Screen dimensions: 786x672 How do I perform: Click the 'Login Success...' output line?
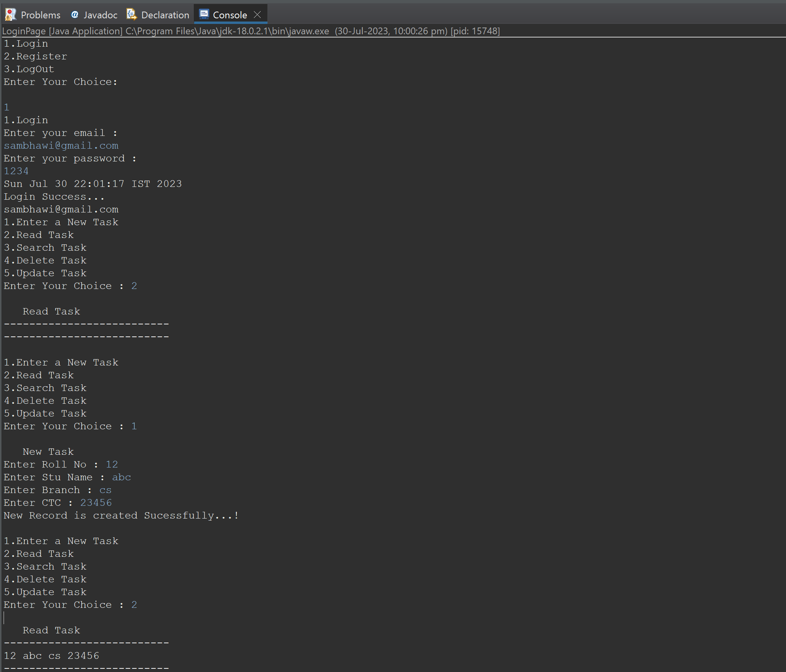pos(54,196)
